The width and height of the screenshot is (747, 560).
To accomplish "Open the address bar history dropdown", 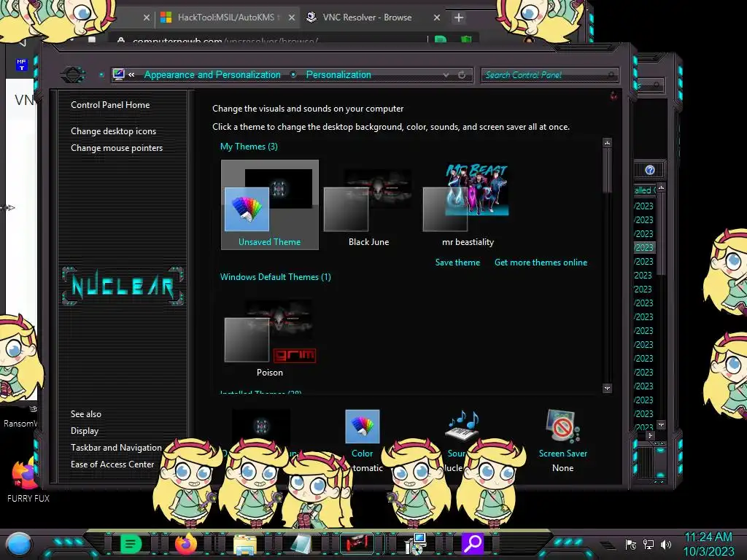I will 446,75.
